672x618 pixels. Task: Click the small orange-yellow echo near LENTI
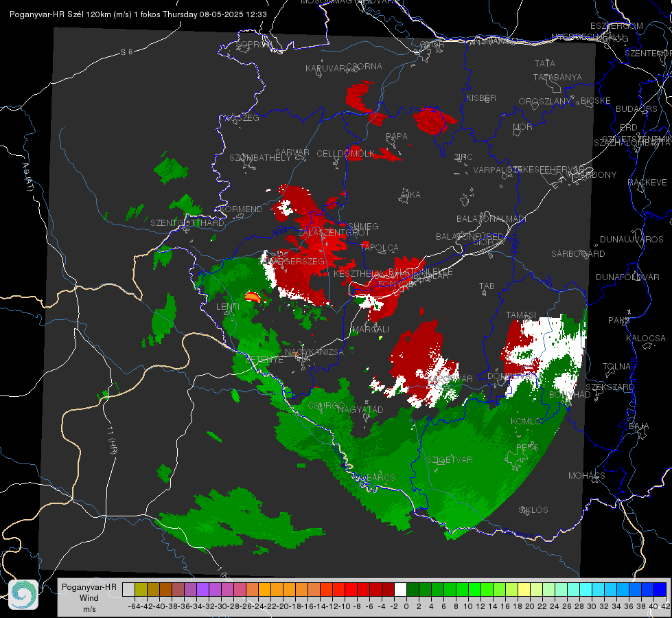(253, 297)
